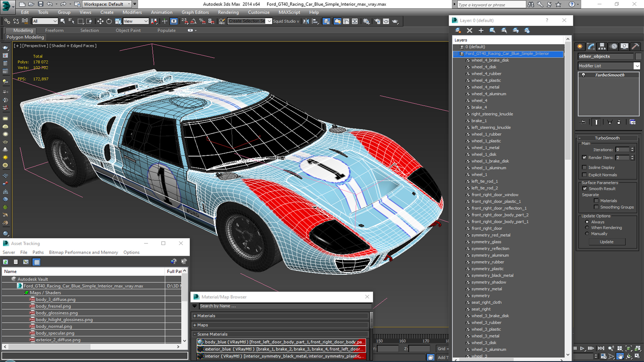The width and height of the screenshot is (644, 362).
Task: Collapse Scene Materials group in browser
Action: 195,334
